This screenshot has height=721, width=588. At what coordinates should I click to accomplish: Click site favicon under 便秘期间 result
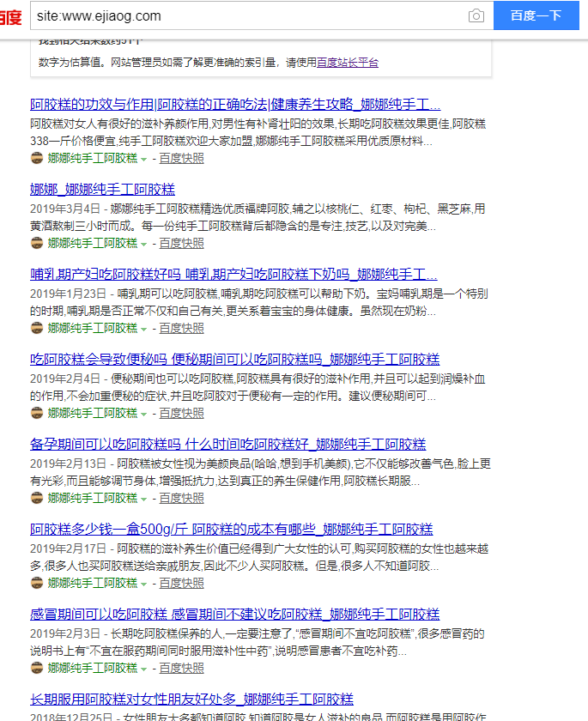[x=37, y=413]
